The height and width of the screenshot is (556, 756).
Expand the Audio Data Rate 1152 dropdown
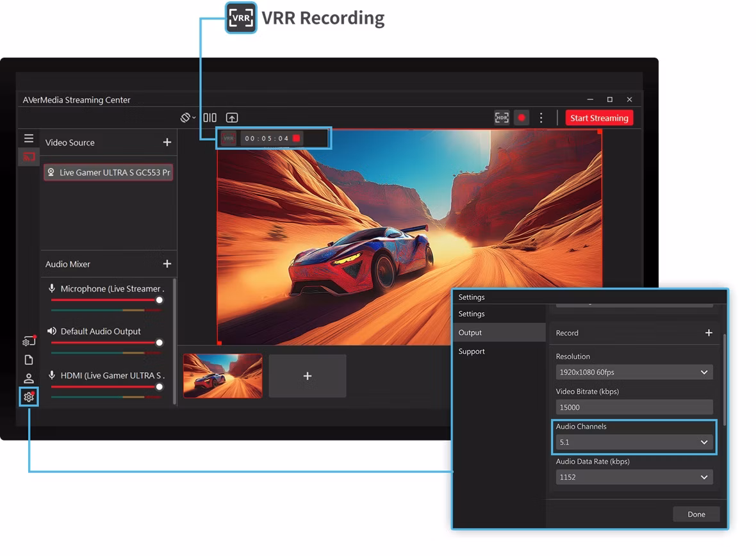(634, 477)
